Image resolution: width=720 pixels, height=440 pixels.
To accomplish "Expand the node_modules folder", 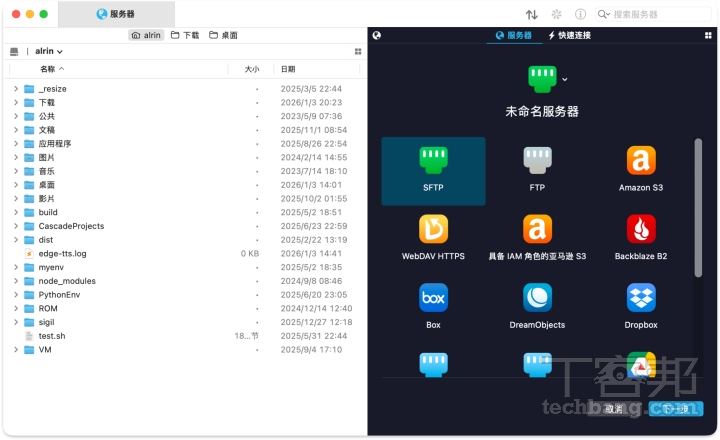I will 16,281.
